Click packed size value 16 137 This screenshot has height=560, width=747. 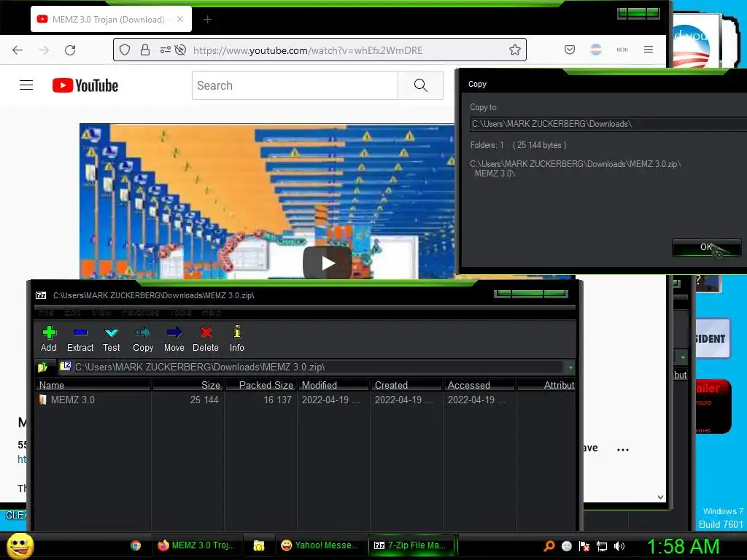point(277,400)
